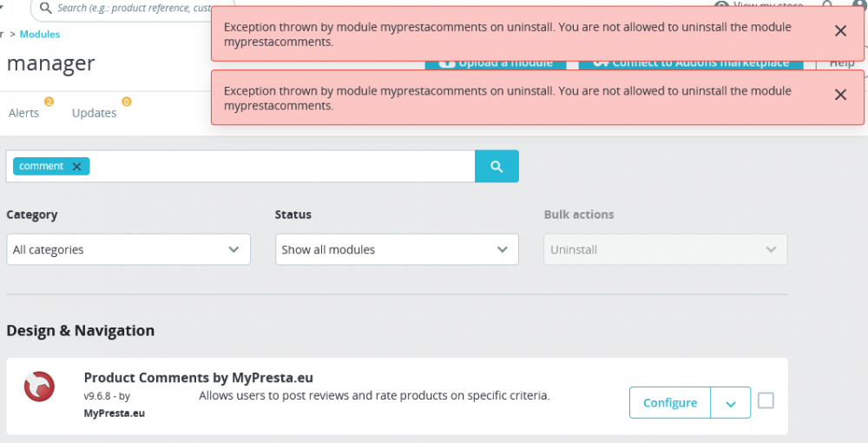Select the Product Comments module checkbox
Screen dimensions: 868x443
[x=766, y=400]
